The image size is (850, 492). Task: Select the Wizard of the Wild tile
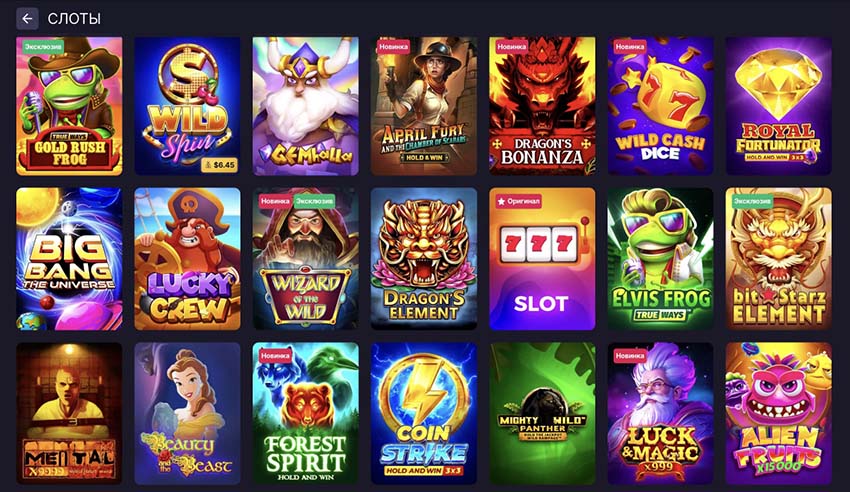(x=306, y=259)
